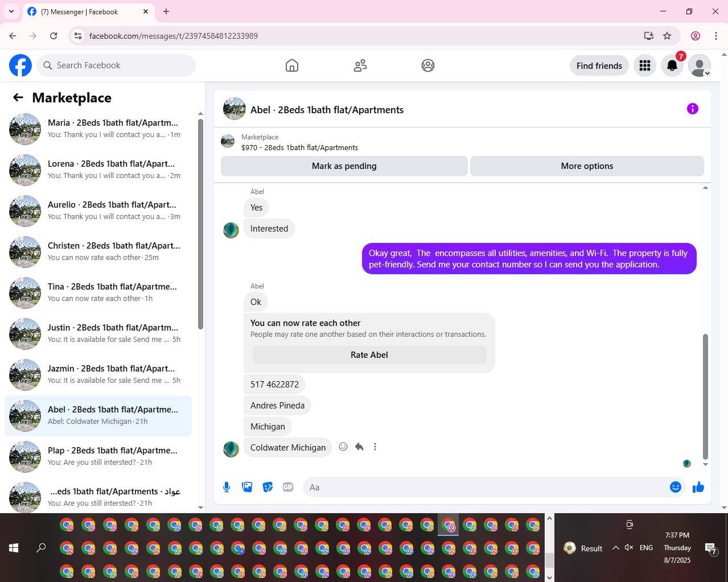
Task: Click the Find friends button
Action: point(599,65)
